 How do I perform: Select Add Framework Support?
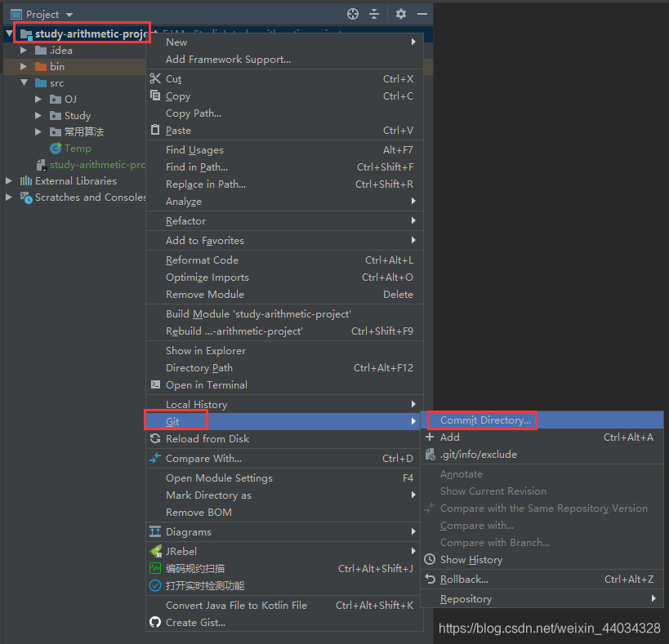pyautogui.click(x=284, y=59)
